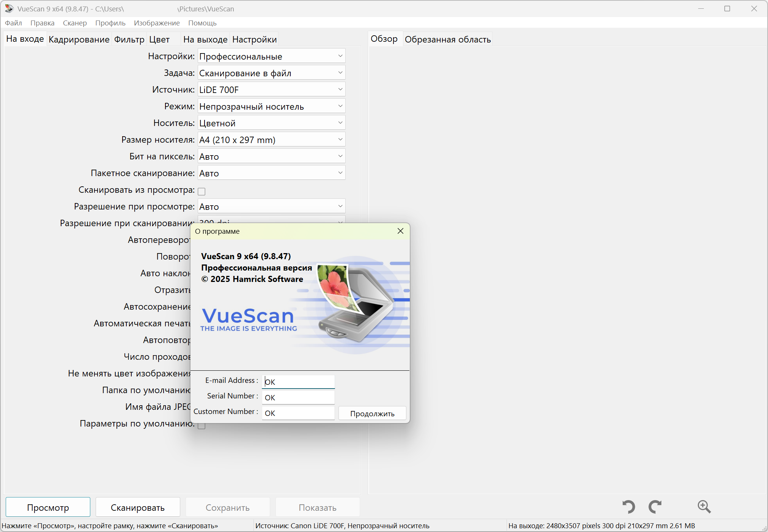Click the 'Автоматическая печать' label

click(142, 323)
